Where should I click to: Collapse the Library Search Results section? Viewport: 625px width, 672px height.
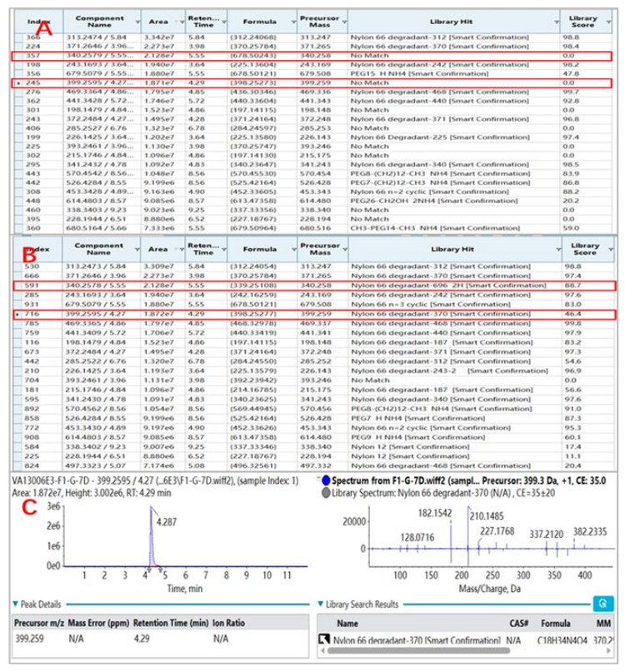pos(321,604)
